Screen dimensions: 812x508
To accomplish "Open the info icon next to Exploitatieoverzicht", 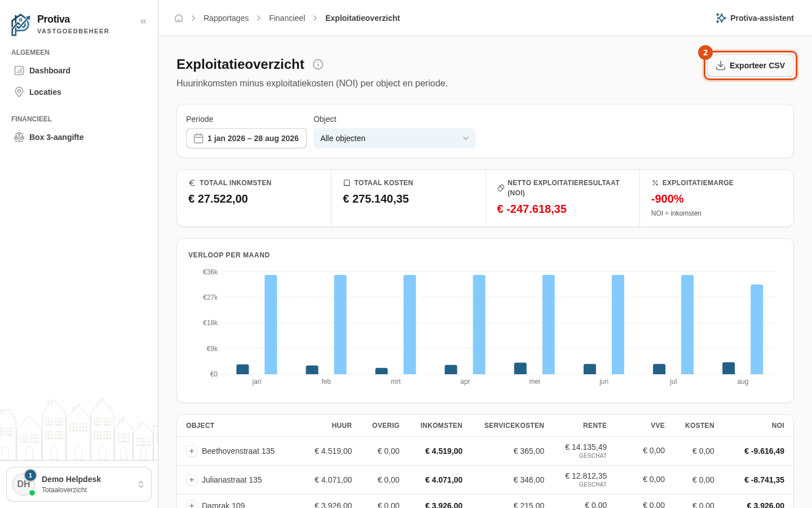I will [x=318, y=64].
